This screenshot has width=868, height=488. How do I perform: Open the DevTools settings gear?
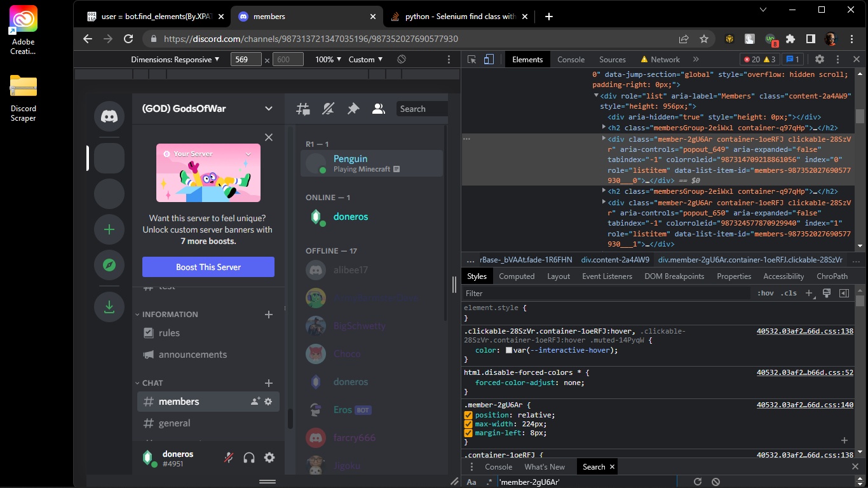820,59
